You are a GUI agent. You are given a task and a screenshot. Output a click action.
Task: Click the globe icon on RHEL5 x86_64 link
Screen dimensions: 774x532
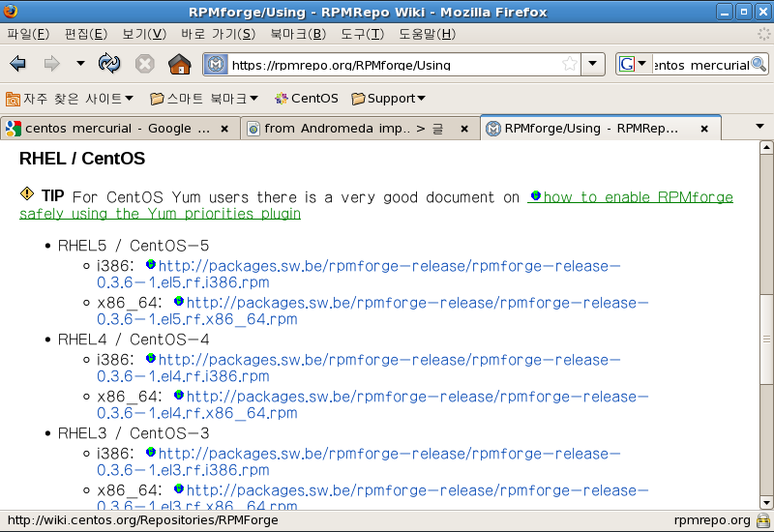click(179, 301)
